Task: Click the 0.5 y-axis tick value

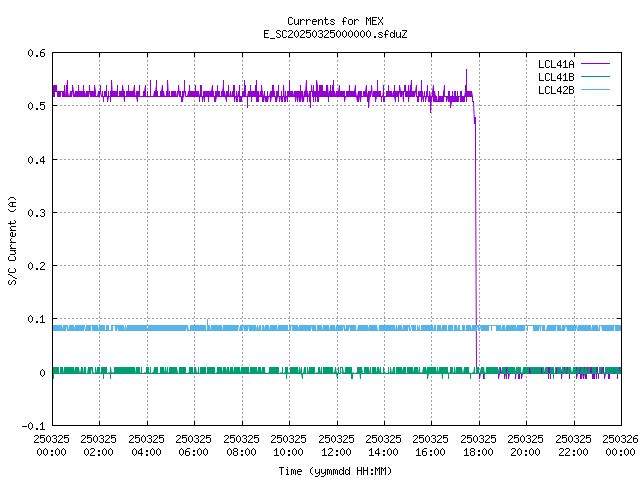Action: pyautogui.click(x=36, y=106)
